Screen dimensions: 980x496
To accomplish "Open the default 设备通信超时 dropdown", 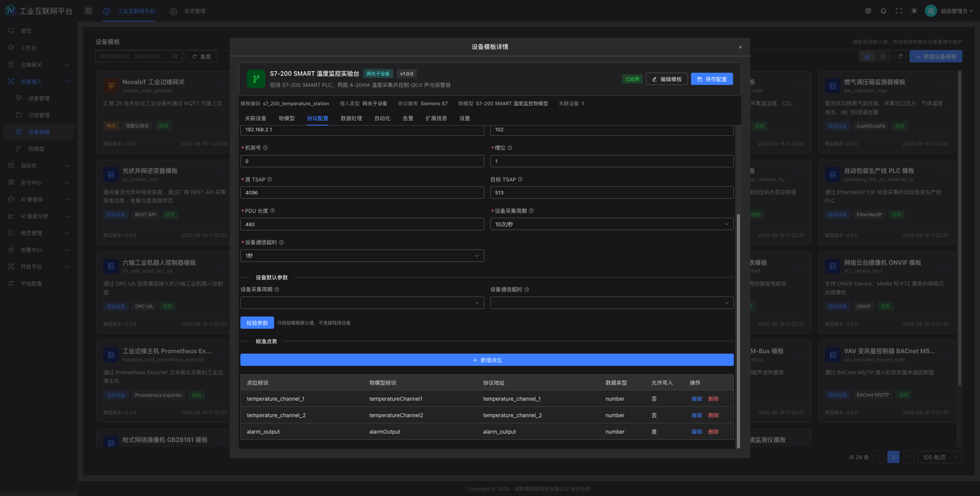I will point(612,303).
